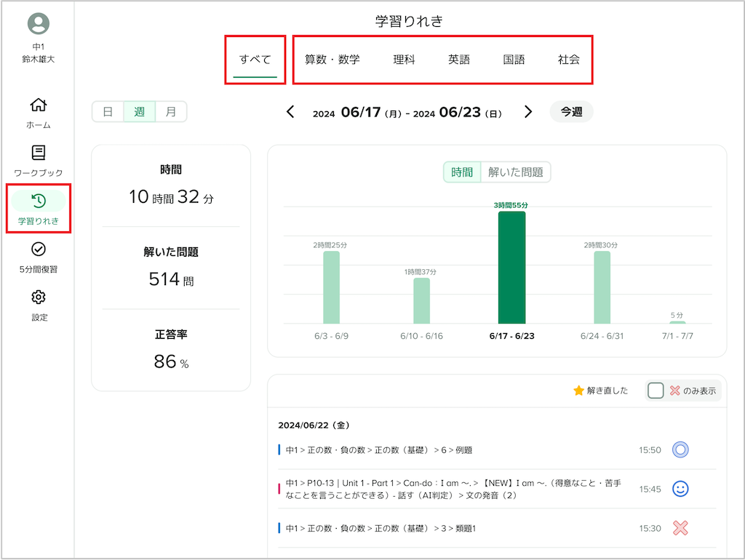The image size is (745, 560).
Task: Go to next week with right chevron
Action: pos(528,111)
